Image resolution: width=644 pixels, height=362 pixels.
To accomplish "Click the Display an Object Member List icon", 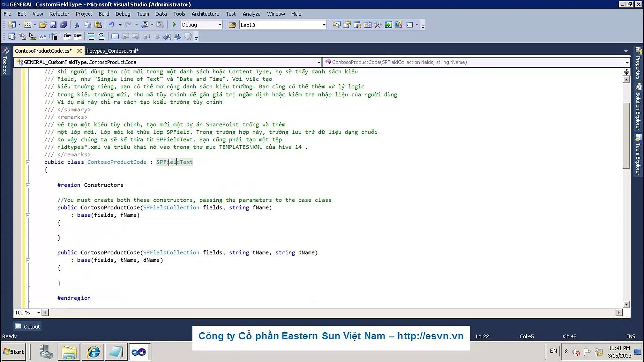I will click(x=11, y=37).
